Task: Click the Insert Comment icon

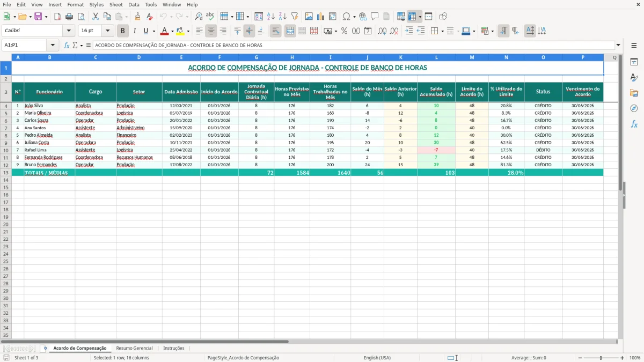Action: pos(375,17)
